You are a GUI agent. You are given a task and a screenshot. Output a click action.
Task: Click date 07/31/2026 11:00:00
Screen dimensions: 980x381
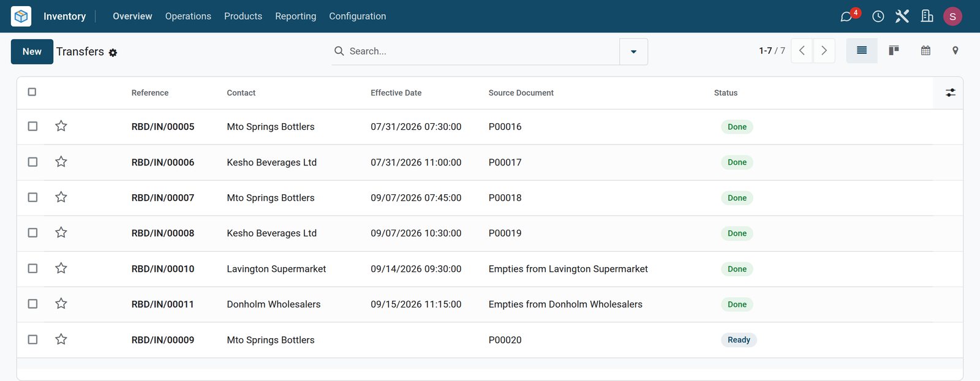coord(416,162)
